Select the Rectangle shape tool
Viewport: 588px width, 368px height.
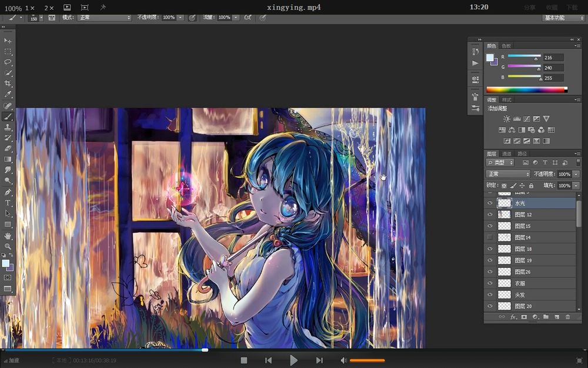pos(8,224)
